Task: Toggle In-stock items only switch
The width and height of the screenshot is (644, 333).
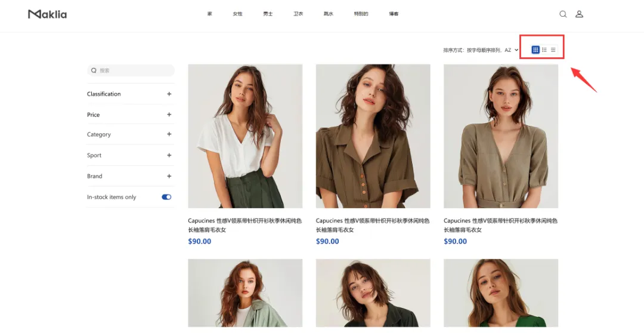Action: 166,197
